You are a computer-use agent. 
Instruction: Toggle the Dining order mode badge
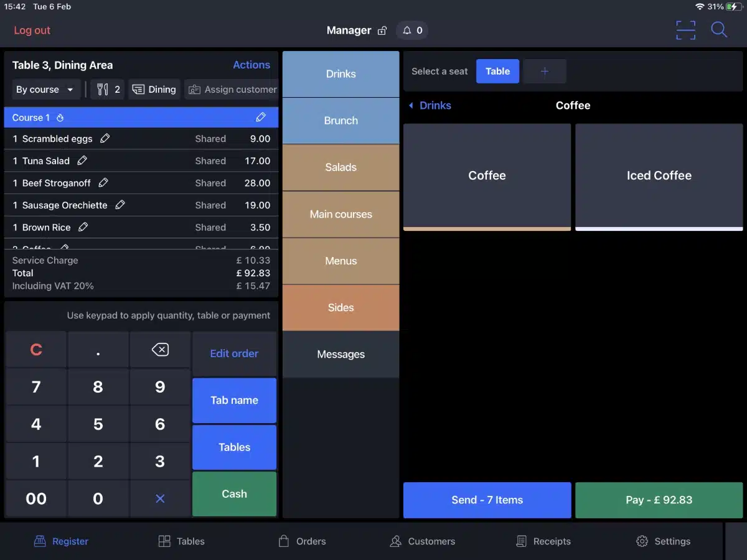pos(154,89)
